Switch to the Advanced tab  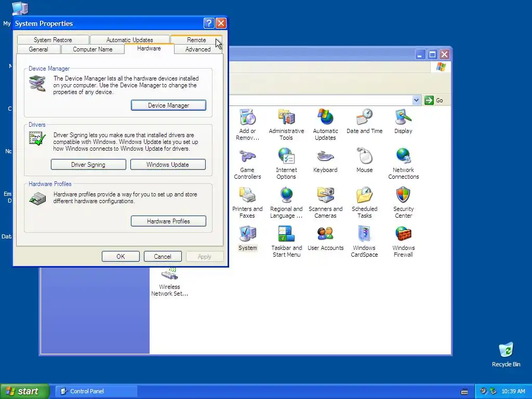pyautogui.click(x=198, y=49)
